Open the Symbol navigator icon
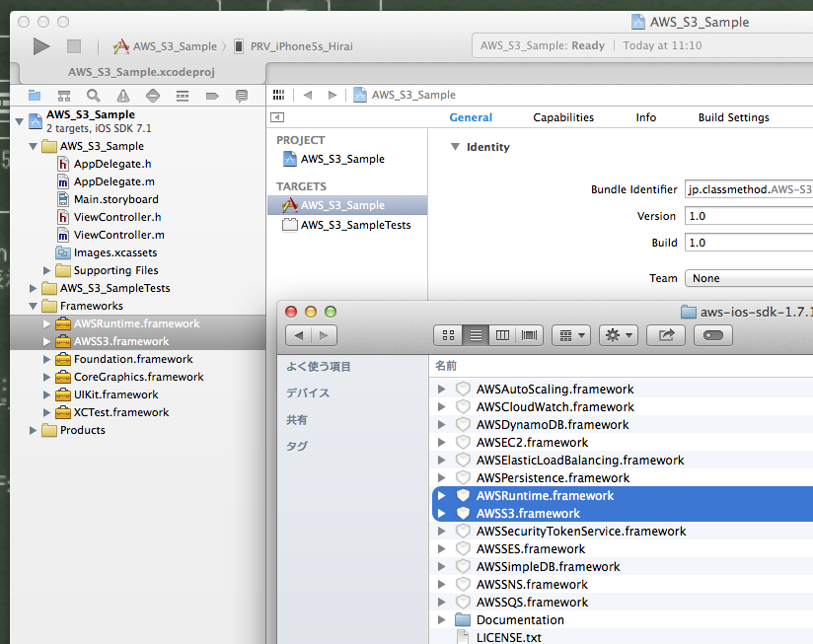Screen dimensions: 813x644 click(x=63, y=96)
